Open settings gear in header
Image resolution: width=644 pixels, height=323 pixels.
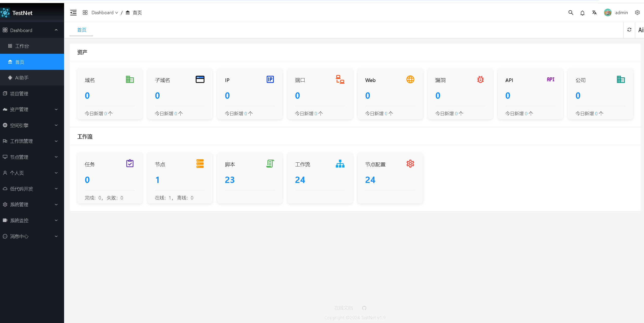pos(637,13)
